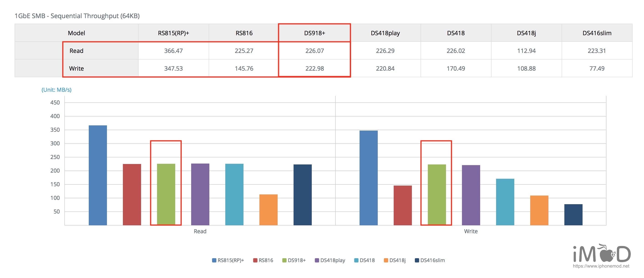644x278 pixels.
Task: Click the Write axis group label
Action: click(x=471, y=231)
